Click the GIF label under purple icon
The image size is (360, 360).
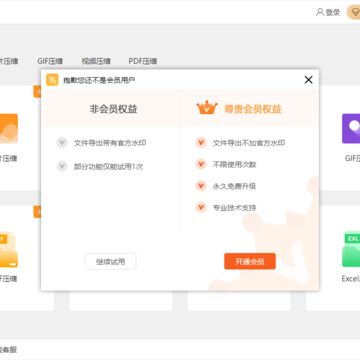click(352, 158)
